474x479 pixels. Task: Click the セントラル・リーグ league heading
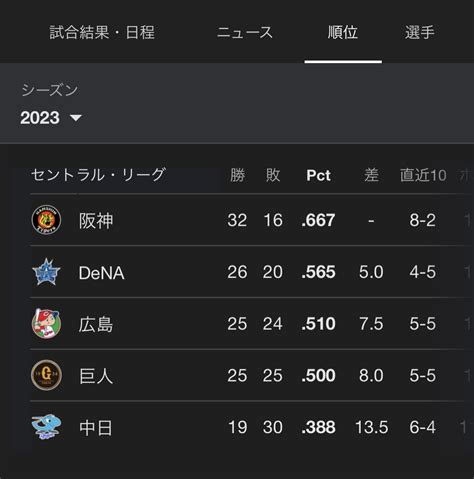click(98, 175)
